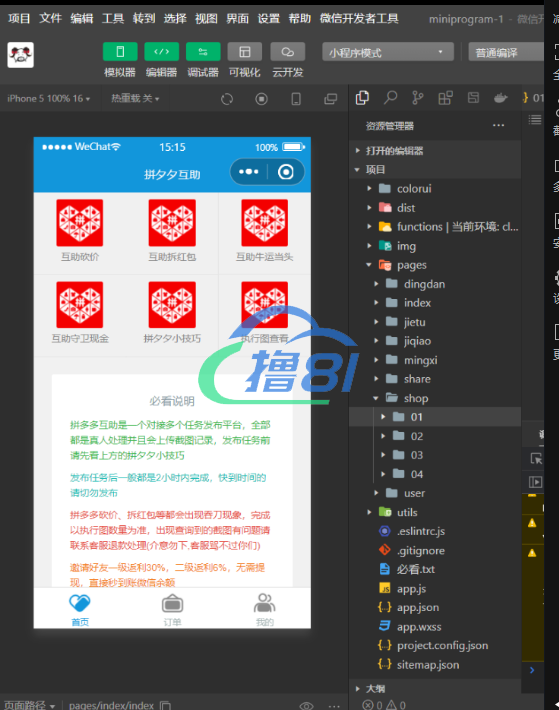The image size is (559, 710).
Task: Open app.wxss file
Action: pyautogui.click(x=435, y=627)
